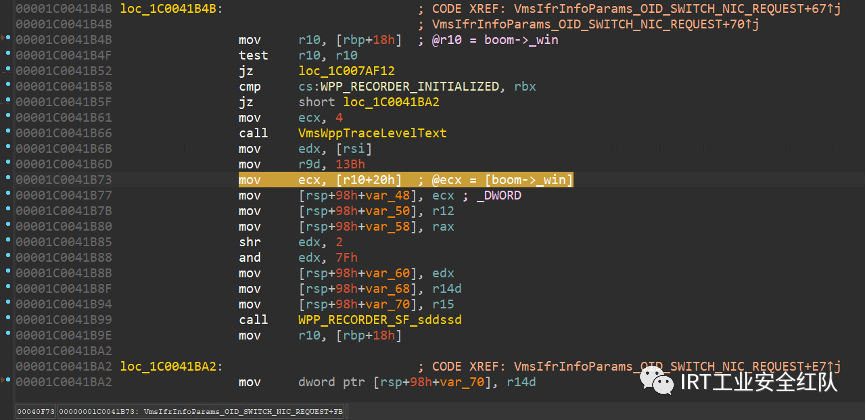Click xref VmsIfrInfoParams_OID_SWITCH_NIC_REQUEST+67↑j
866x420 pixels.
coord(678,9)
